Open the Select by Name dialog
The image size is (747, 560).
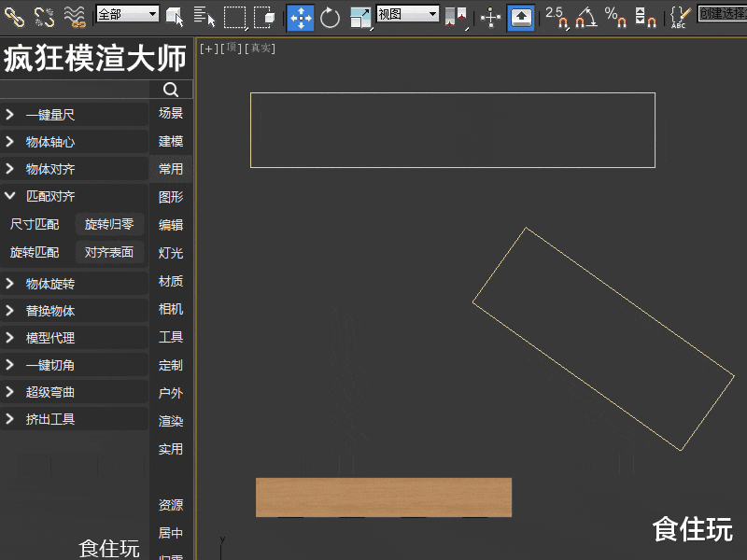click(205, 17)
